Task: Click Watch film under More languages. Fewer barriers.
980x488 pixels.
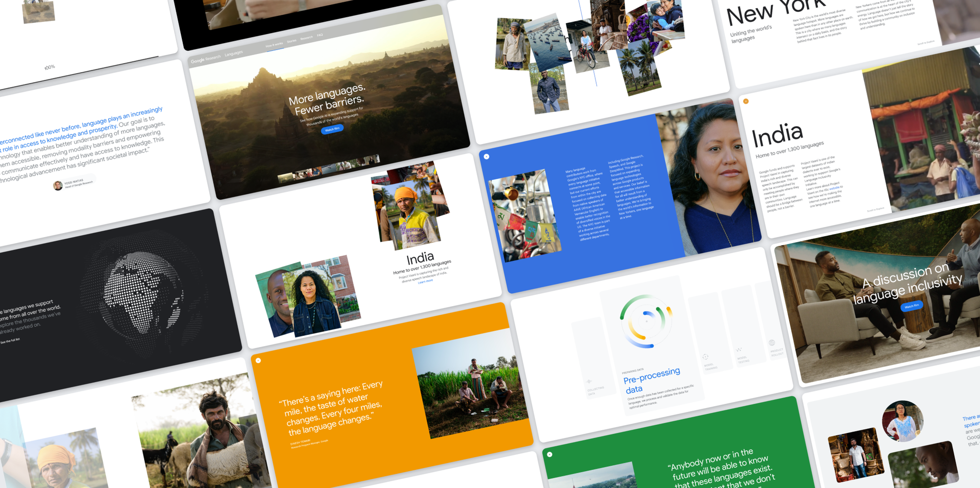Action: tap(332, 129)
